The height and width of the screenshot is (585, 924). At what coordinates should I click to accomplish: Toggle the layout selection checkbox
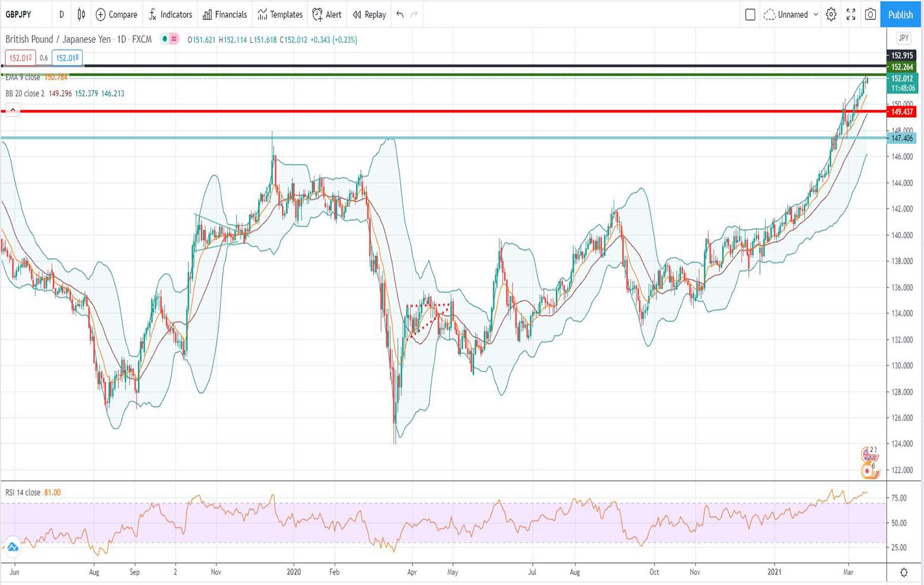(750, 14)
